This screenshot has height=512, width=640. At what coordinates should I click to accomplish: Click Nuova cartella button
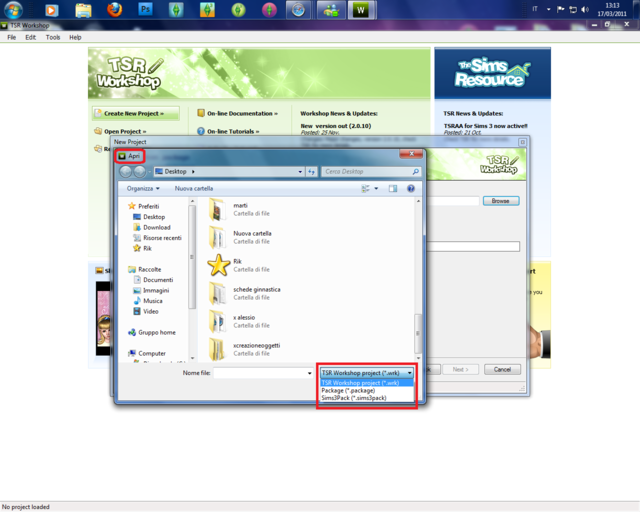(194, 189)
